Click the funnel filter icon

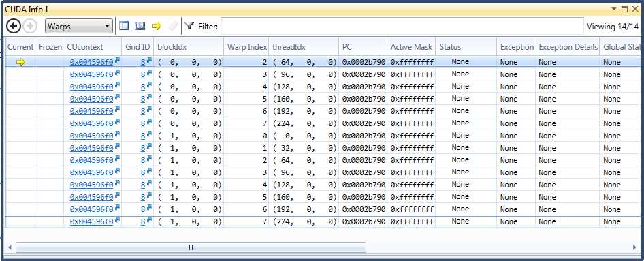click(189, 27)
